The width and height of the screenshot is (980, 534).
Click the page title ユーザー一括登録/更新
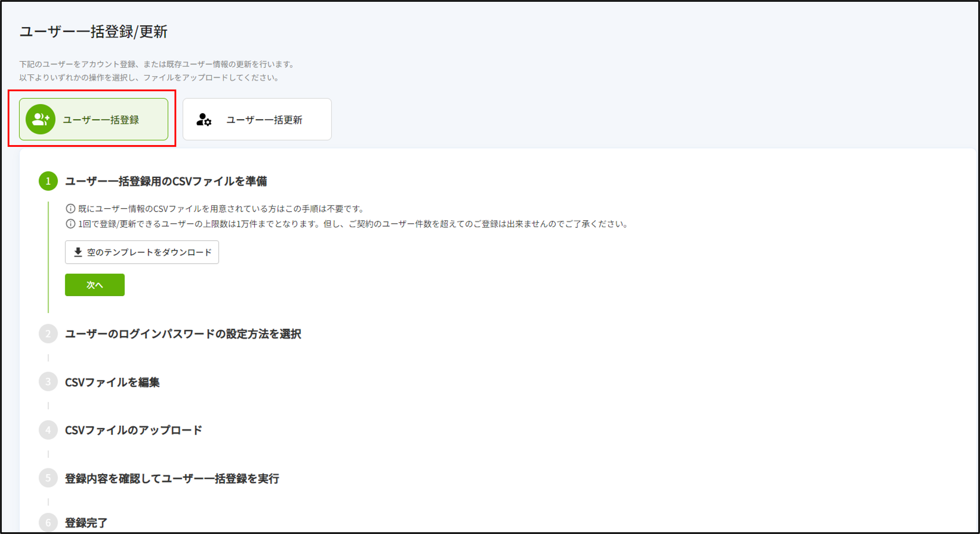point(94,32)
